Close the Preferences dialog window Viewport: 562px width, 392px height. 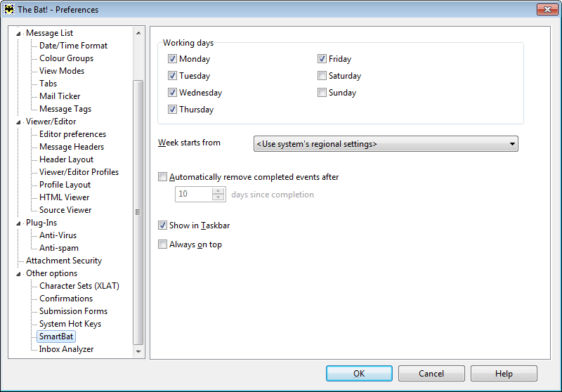547,9
